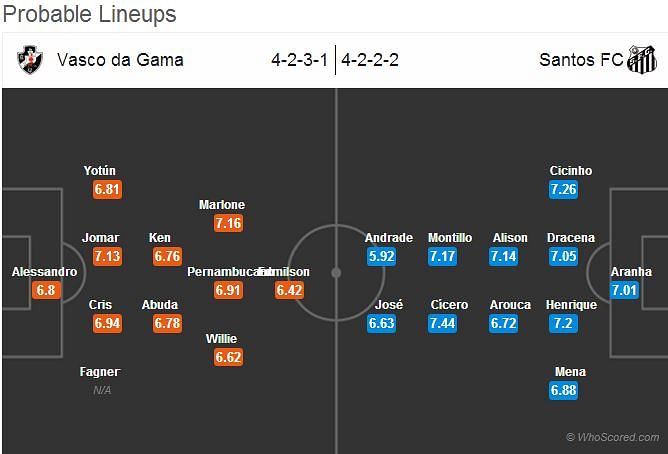Select Jomar's 7.13 rating badge

coord(107,256)
